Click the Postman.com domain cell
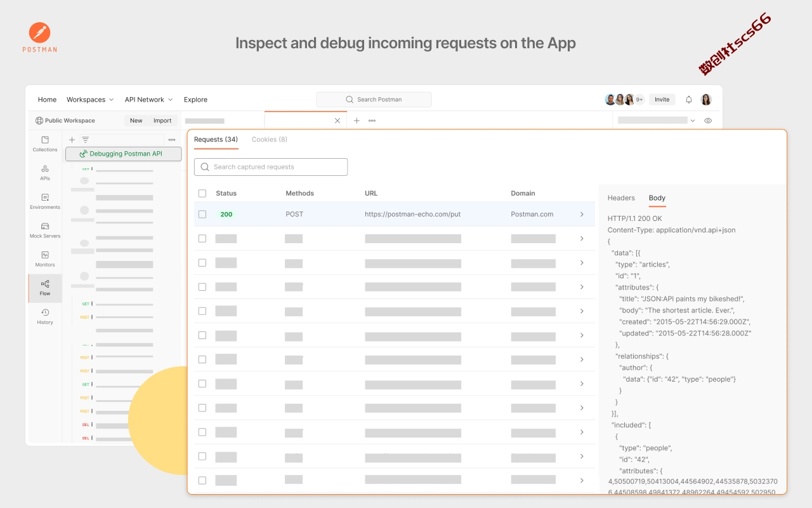The image size is (812, 508). coord(532,215)
